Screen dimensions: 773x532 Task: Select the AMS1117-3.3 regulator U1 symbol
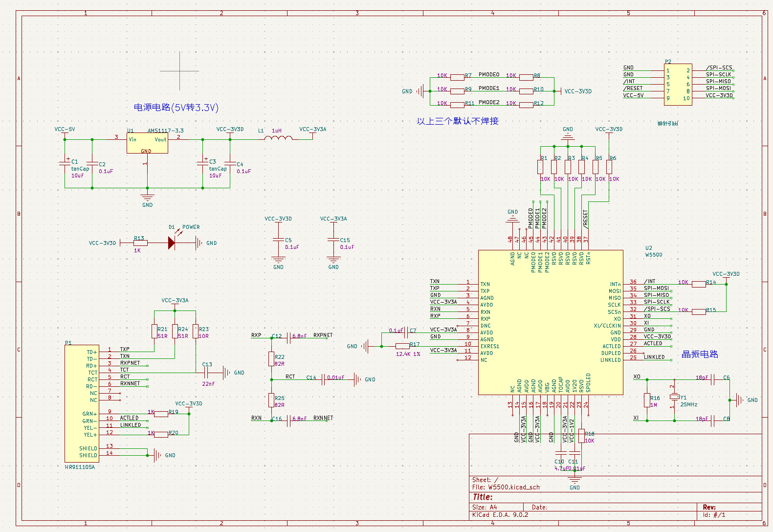(147, 143)
